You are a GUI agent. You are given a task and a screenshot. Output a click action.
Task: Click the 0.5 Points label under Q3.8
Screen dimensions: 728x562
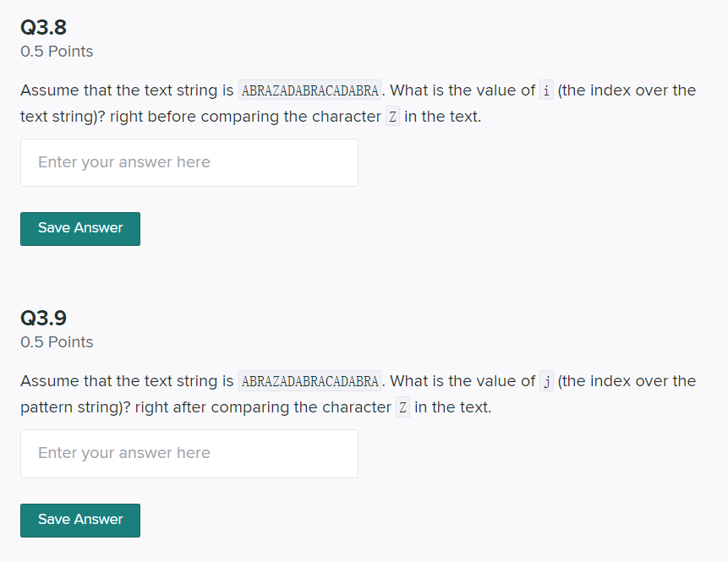click(57, 52)
